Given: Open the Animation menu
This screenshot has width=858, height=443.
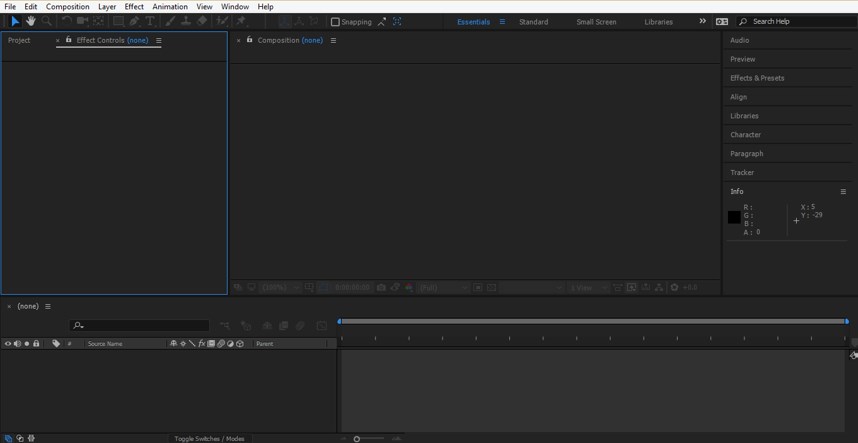Looking at the screenshot, I should pos(170,7).
